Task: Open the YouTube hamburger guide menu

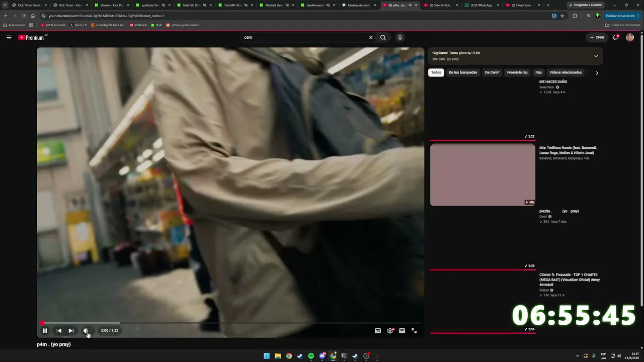Action: point(9,37)
